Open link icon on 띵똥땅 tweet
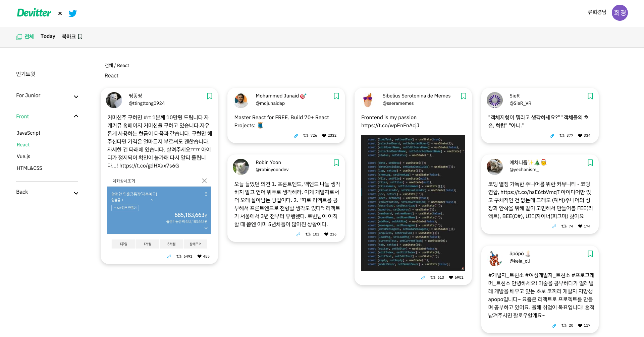This screenshot has width=644, height=337. [x=169, y=257]
